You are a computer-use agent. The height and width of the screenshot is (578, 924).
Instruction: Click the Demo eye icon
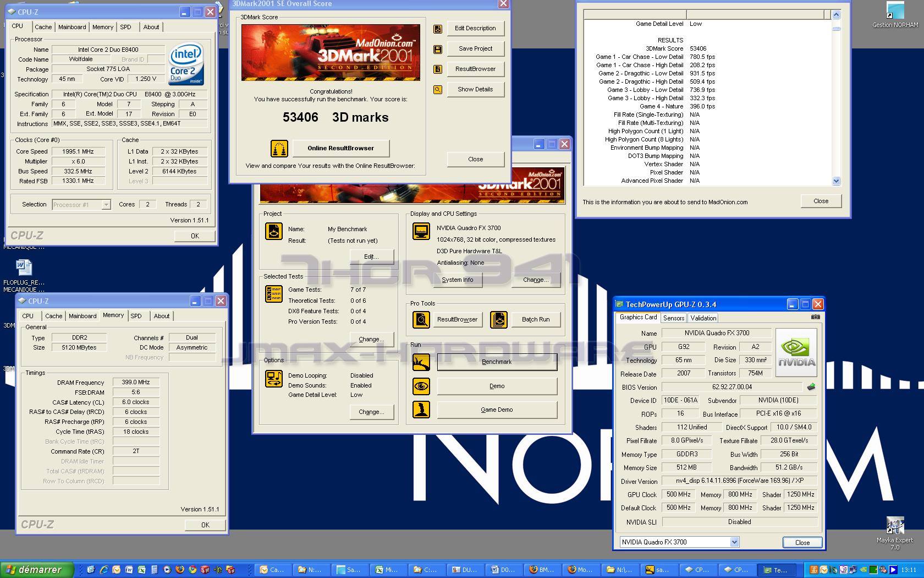(421, 386)
